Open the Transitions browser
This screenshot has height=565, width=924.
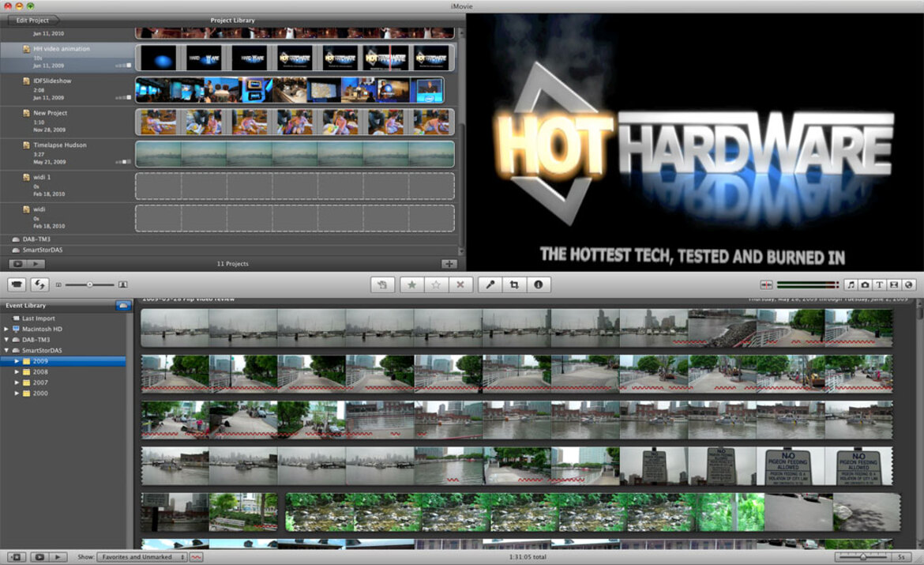pos(894,284)
